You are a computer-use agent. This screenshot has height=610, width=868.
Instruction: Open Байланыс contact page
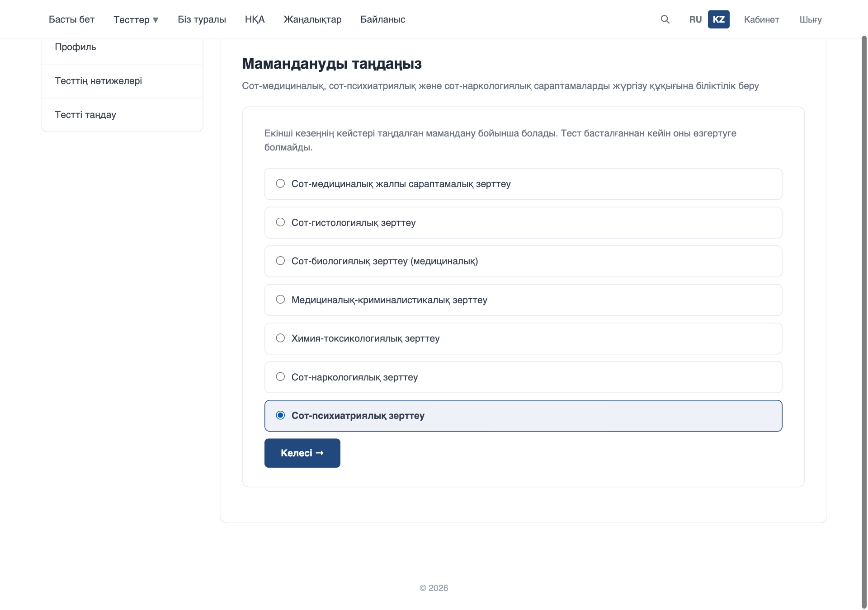point(382,19)
